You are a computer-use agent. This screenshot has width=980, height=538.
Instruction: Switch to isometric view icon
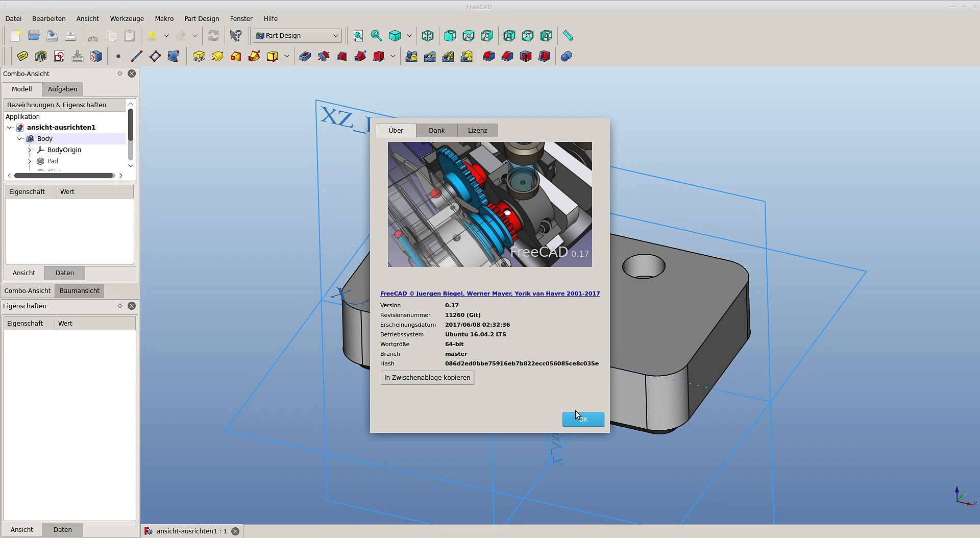[x=428, y=36]
